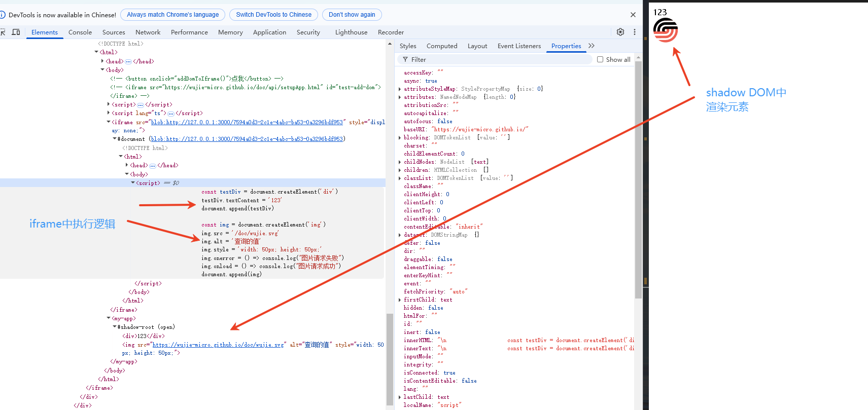Open the iframe blob src link
Screen dimensions: 868x410
(247, 122)
